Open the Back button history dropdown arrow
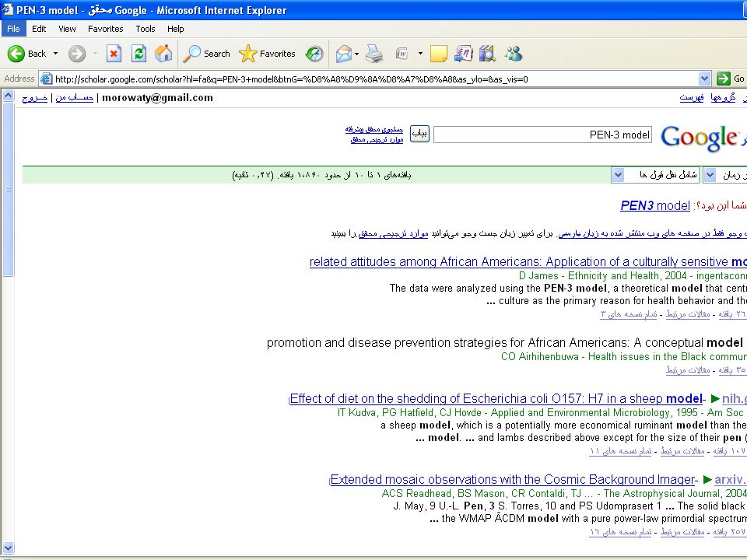The width and height of the screenshot is (747, 560). click(x=56, y=54)
